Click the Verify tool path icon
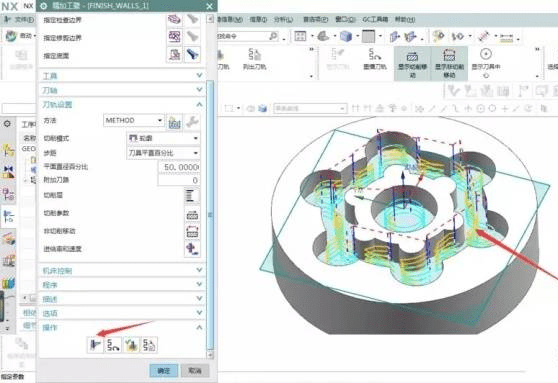The image size is (558, 383). (131, 345)
